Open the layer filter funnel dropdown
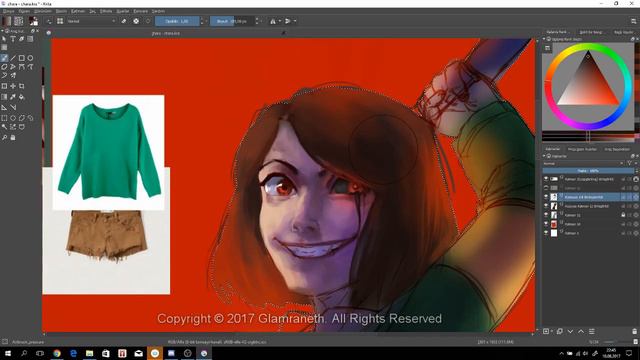The image size is (640, 360). [x=631, y=164]
